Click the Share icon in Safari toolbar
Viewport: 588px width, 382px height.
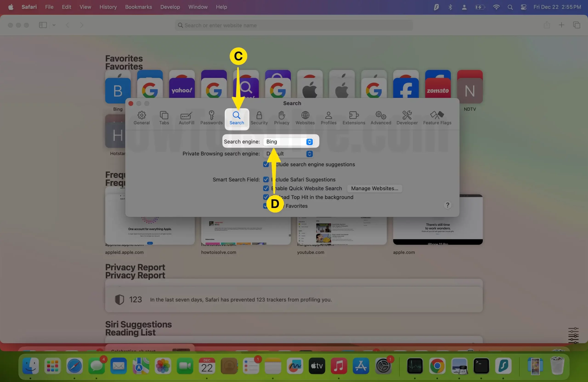(547, 25)
